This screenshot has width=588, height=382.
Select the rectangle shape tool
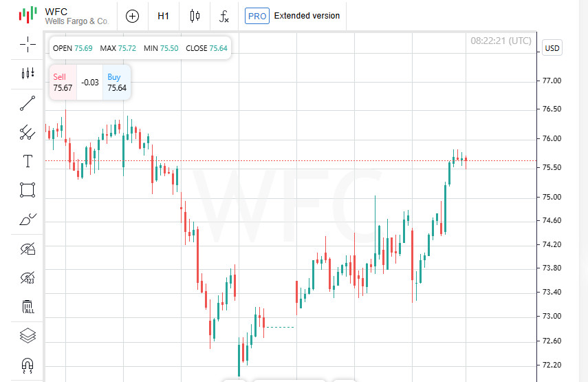pos(28,190)
